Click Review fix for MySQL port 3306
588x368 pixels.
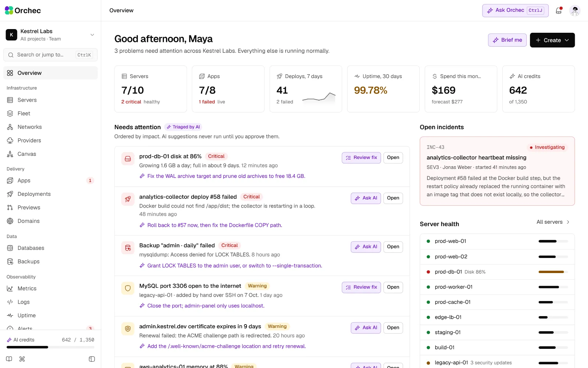[x=361, y=287]
